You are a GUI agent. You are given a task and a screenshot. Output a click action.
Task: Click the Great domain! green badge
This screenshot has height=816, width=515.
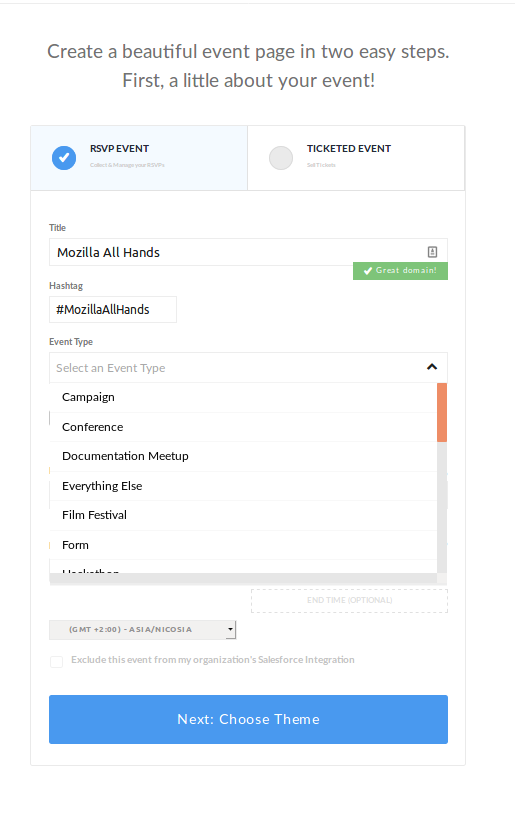tap(400, 271)
